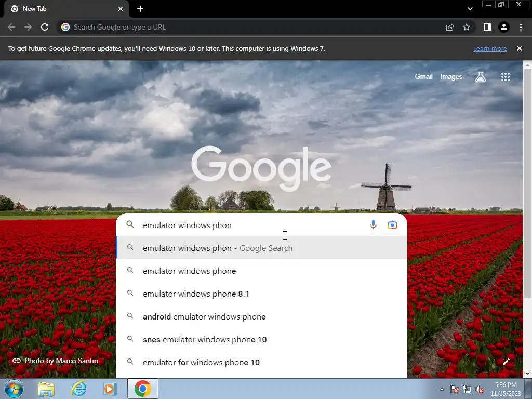
Task: Click the browser back arrow
Action: 11,27
